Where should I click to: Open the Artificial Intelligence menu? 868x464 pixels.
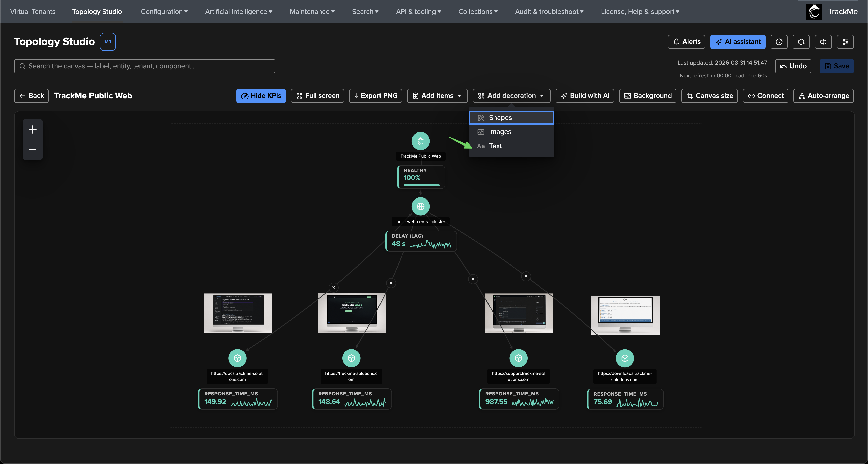click(239, 12)
